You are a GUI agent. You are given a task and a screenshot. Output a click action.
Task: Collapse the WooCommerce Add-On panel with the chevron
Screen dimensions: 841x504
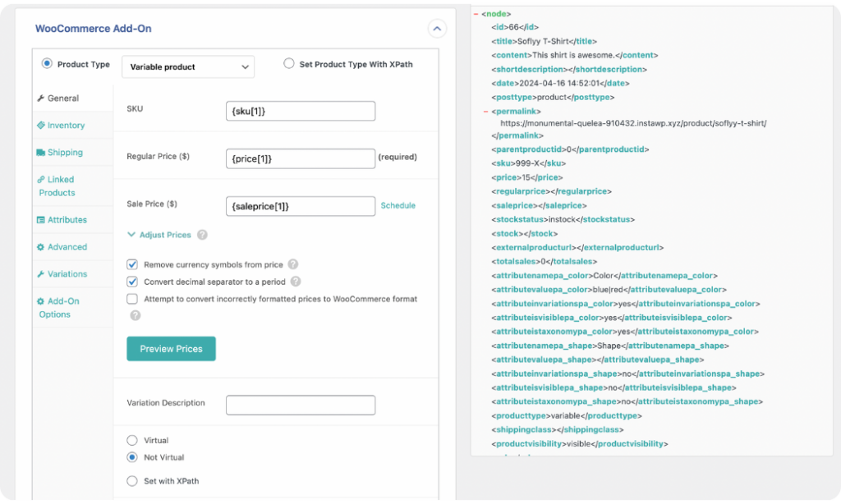coord(437,29)
